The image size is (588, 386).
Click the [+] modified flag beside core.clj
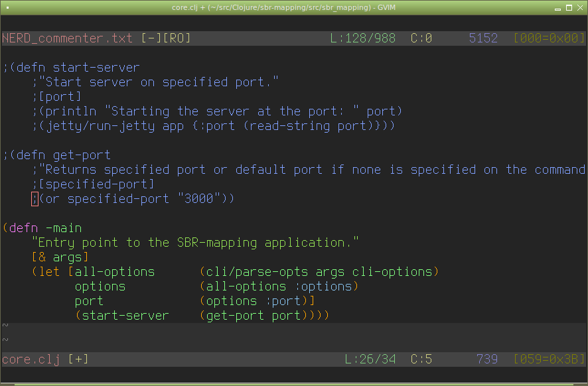pos(78,359)
